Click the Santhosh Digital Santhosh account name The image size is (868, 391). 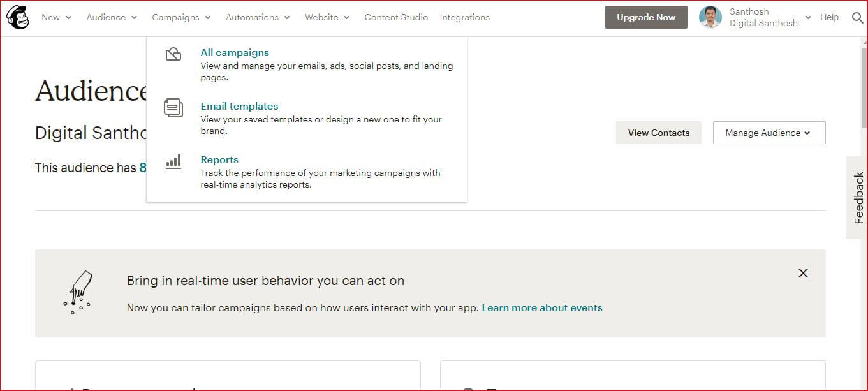pyautogui.click(x=763, y=17)
